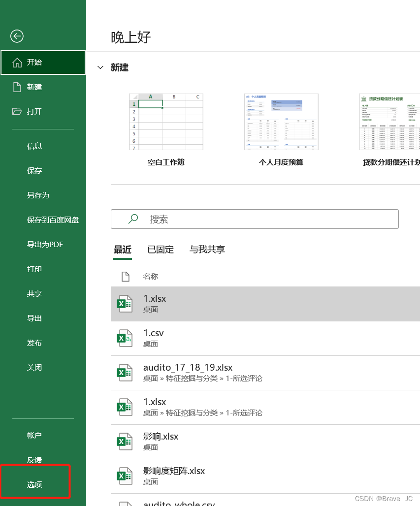This screenshot has width=420, height=506.
Task: Click 导出为PDF to export as PDF
Action: coord(45,244)
